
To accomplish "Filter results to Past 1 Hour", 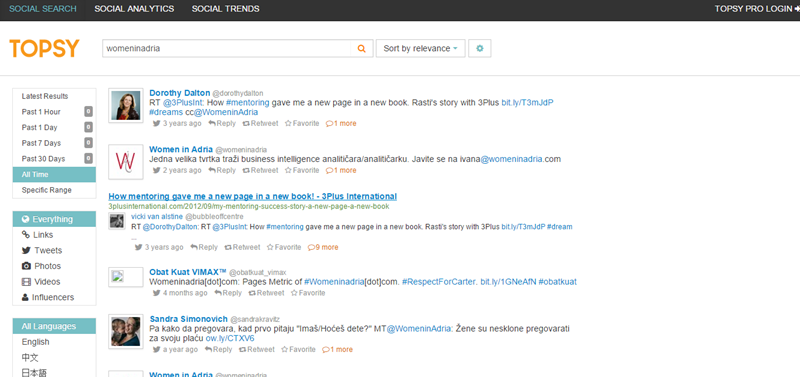I will [54, 112].
